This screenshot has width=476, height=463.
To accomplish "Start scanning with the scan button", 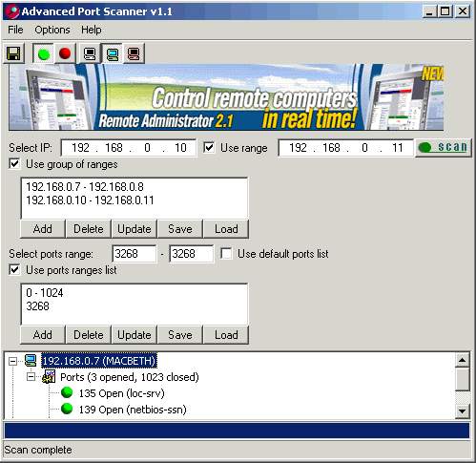I will [x=444, y=147].
